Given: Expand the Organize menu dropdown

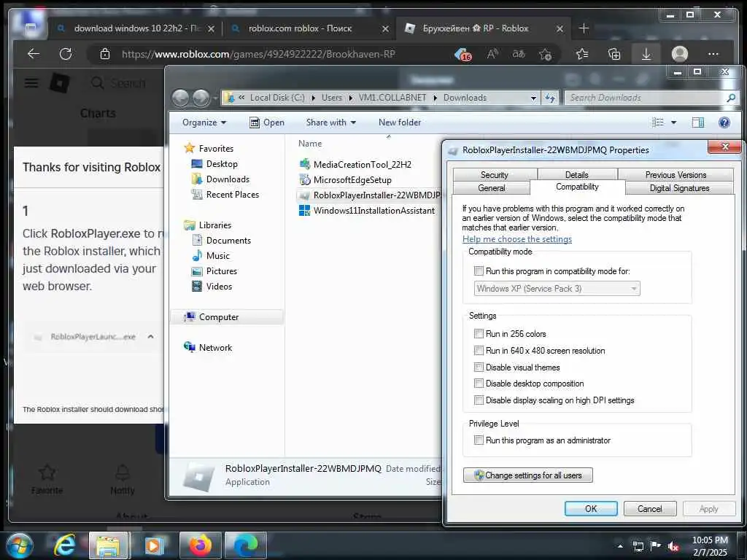Looking at the screenshot, I should pos(204,122).
